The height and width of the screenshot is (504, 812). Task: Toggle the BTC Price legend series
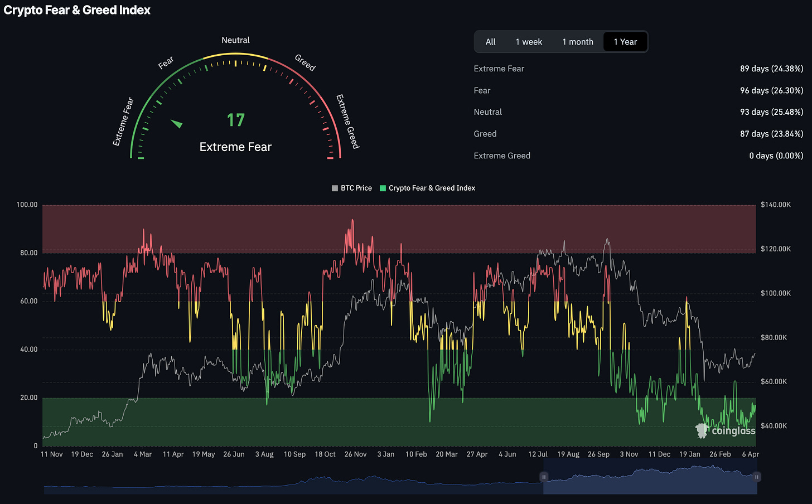click(x=351, y=188)
